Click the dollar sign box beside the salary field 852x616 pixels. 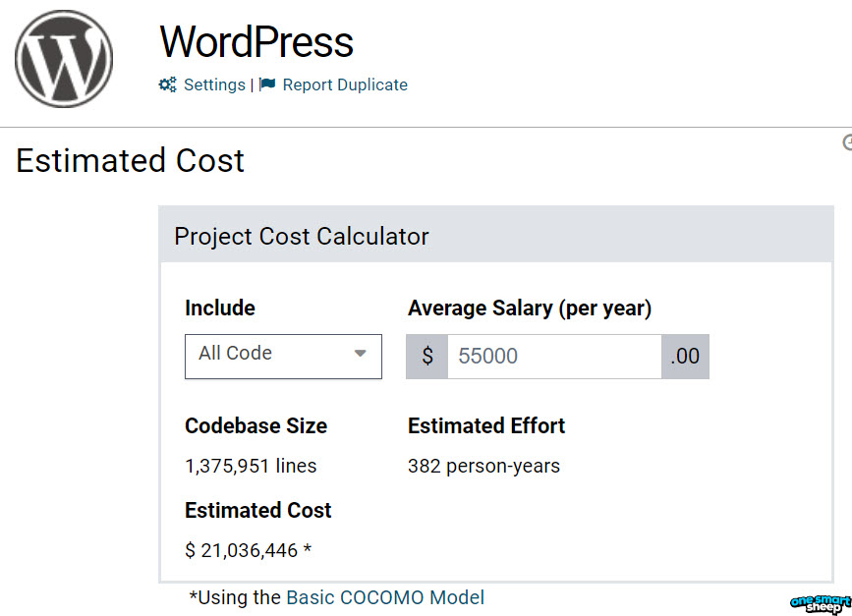(x=426, y=356)
